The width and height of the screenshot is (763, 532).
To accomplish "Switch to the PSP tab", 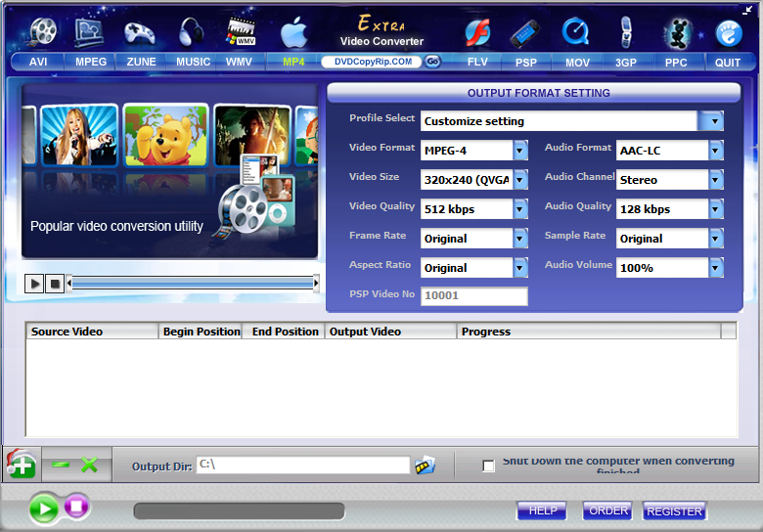I will (526, 63).
